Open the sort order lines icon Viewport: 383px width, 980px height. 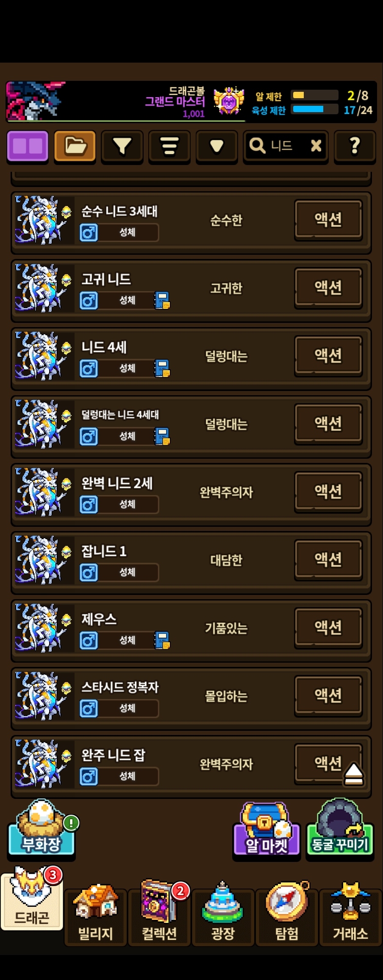pyautogui.click(x=169, y=146)
